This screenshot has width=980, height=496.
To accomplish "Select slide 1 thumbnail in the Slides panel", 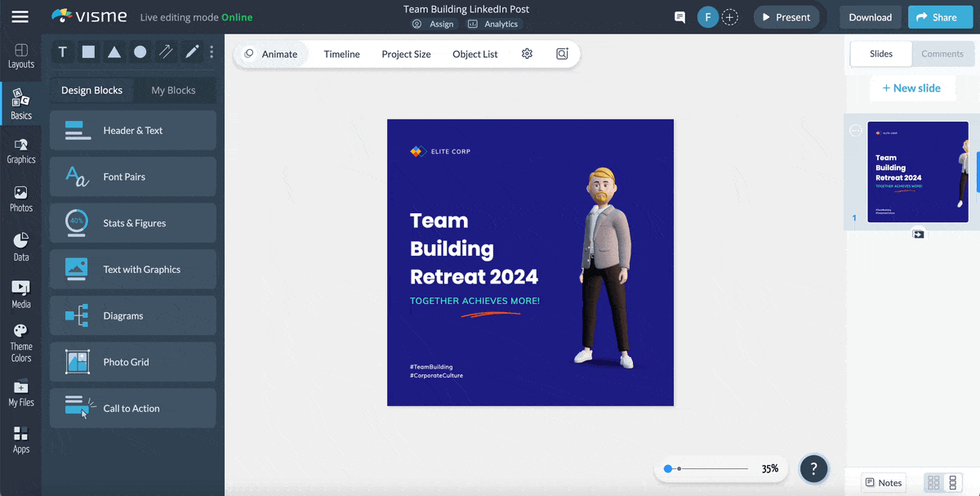I will [x=918, y=172].
